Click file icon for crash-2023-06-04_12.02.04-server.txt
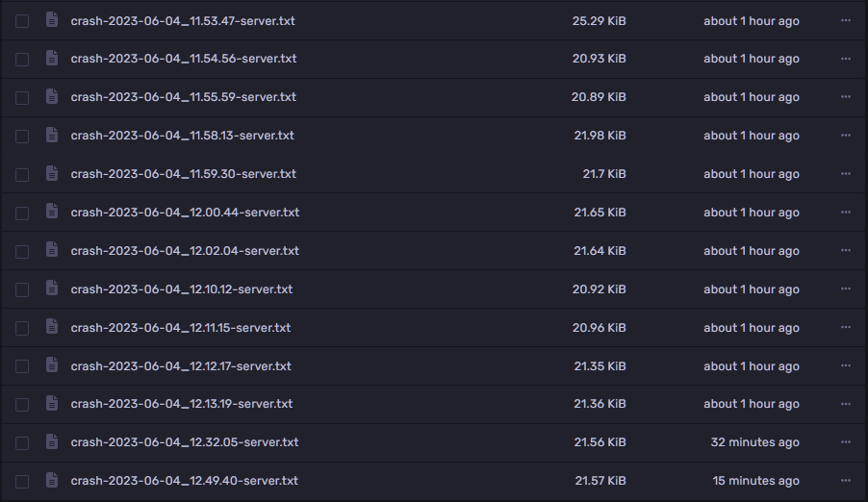868x502 pixels. click(x=52, y=251)
